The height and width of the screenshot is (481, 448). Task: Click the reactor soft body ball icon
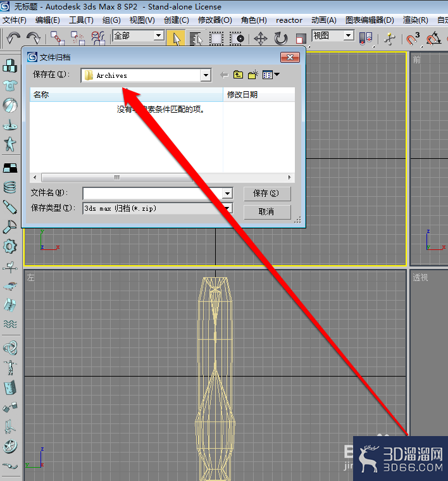[x=10, y=106]
